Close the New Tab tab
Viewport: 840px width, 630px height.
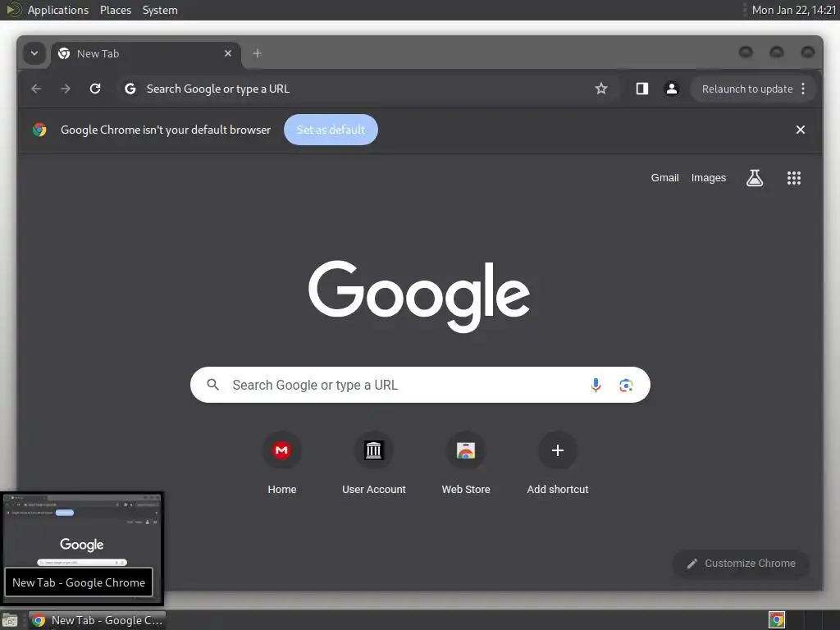(x=228, y=53)
